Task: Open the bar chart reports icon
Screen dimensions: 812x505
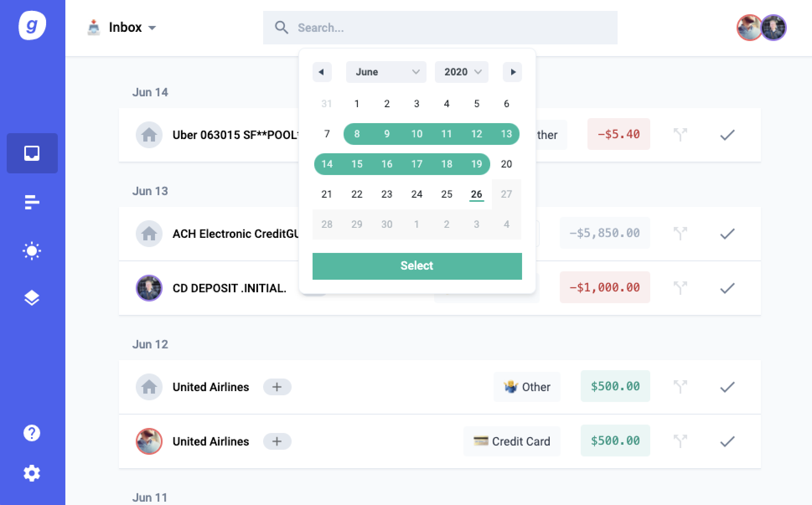Action: (x=32, y=202)
